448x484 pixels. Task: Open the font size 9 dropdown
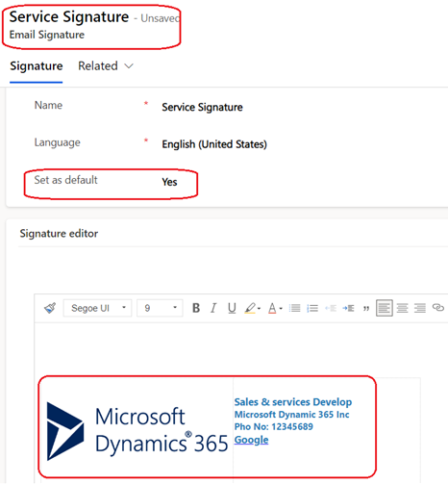tap(160, 308)
